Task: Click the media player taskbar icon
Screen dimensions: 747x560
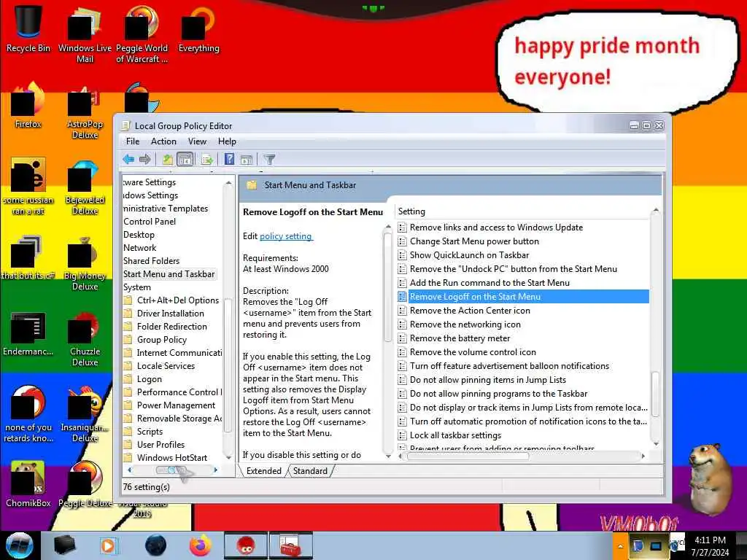Action: [108, 545]
